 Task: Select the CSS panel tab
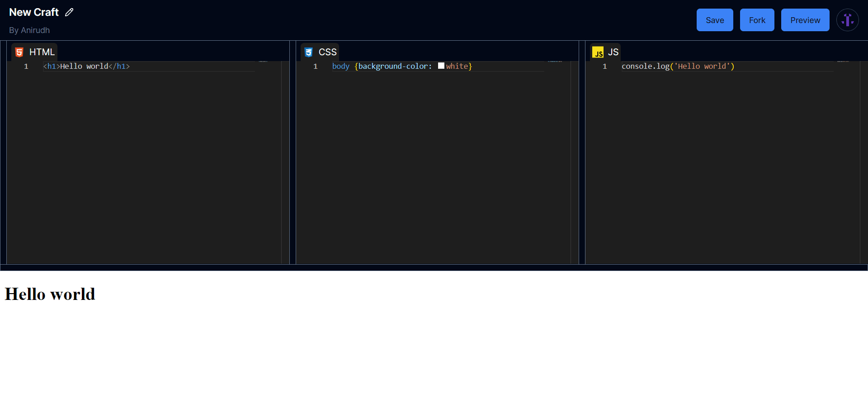[x=320, y=52]
